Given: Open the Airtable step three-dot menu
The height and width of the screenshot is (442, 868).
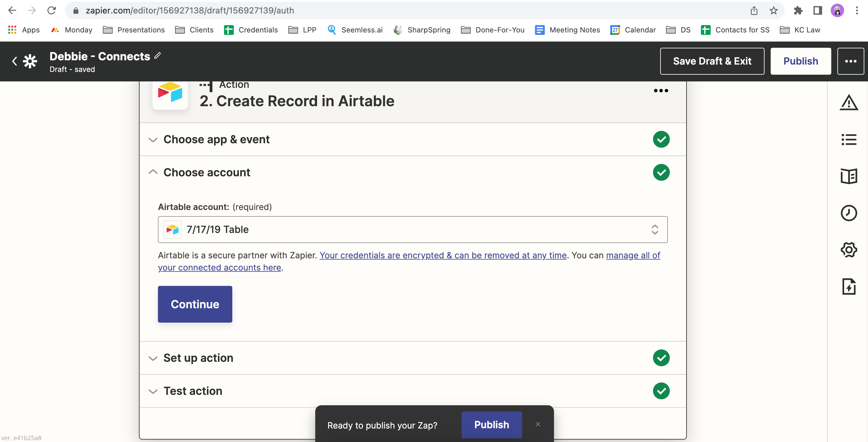Looking at the screenshot, I should tap(661, 91).
